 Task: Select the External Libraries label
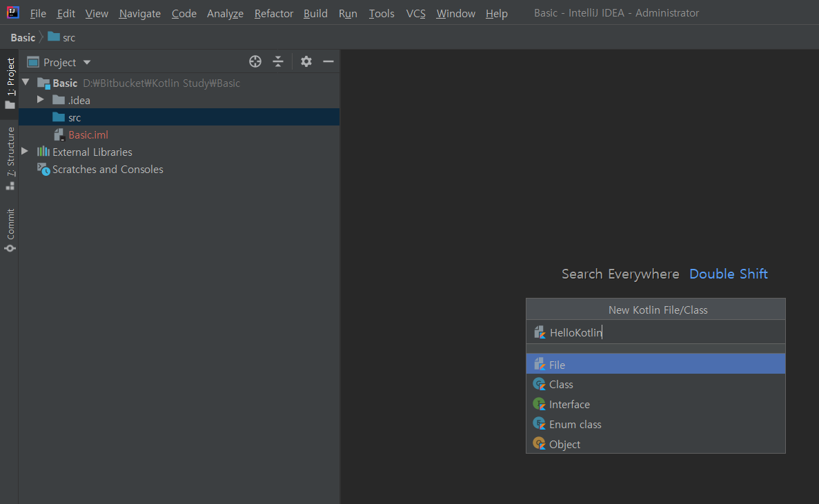pos(92,152)
